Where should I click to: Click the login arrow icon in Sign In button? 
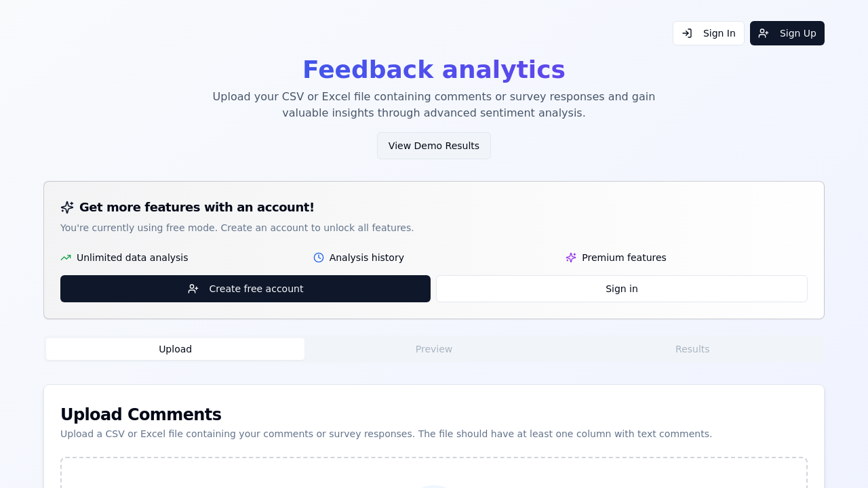click(x=686, y=33)
